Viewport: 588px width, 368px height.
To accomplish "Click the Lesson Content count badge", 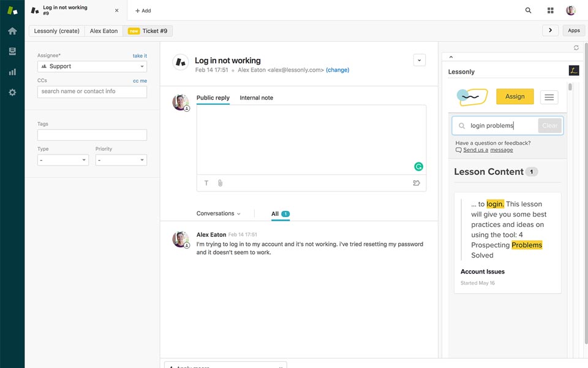I will pyautogui.click(x=532, y=172).
